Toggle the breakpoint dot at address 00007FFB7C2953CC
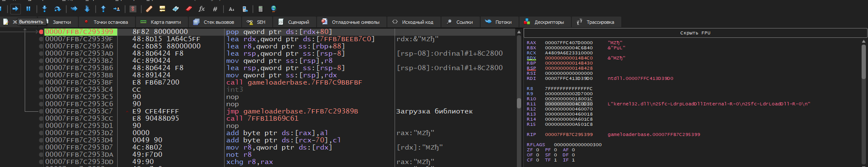Image resolution: width=868 pixels, height=167 pixels. coord(41,119)
